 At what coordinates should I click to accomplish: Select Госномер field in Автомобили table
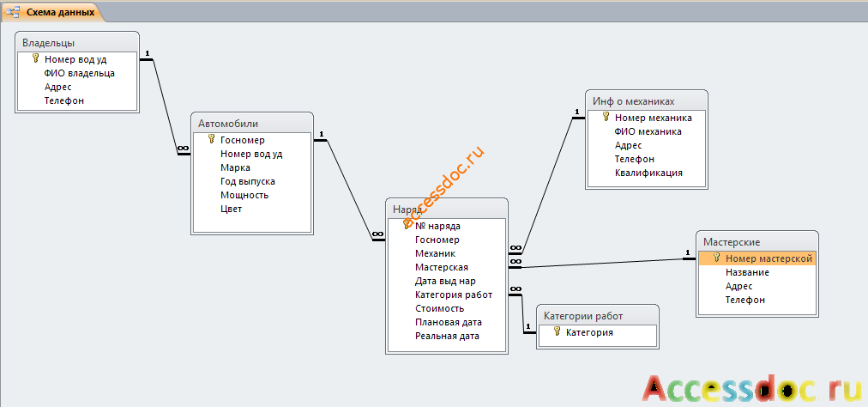[252, 140]
